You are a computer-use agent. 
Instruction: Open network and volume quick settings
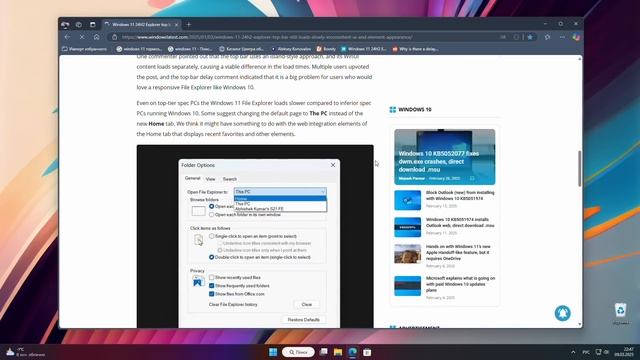tap(602, 352)
